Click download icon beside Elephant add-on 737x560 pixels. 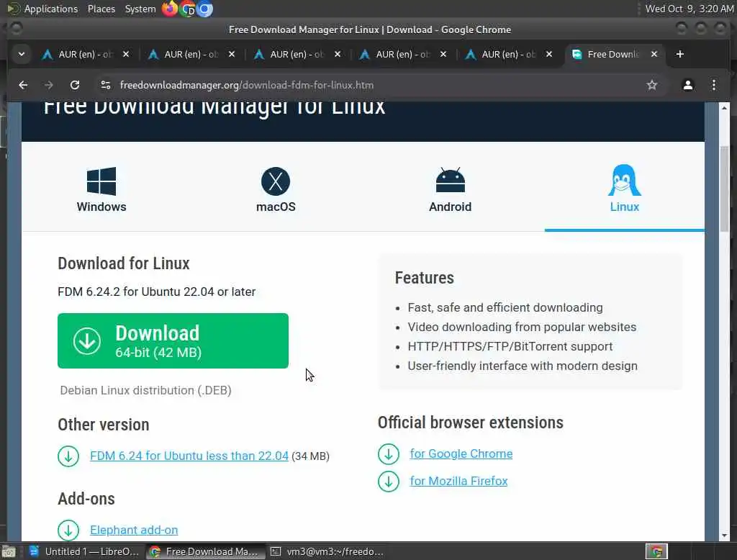coord(68,530)
